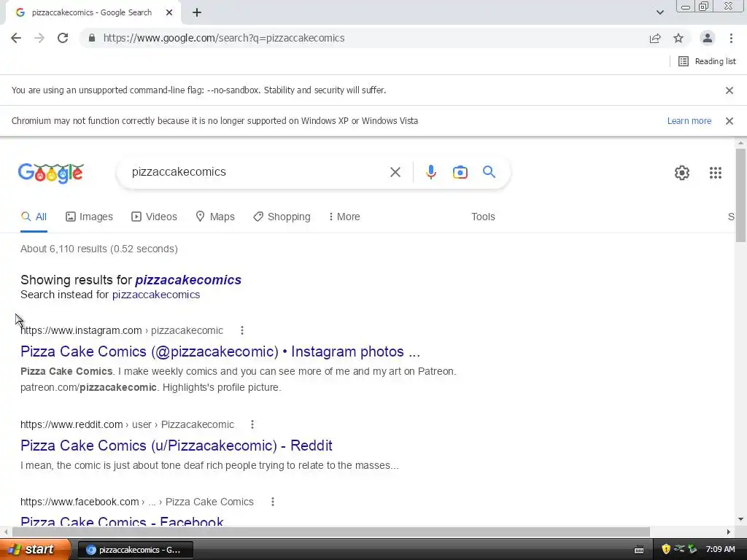The height and width of the screenshot is (560, 747).
Task: Click the site security lock icon
Action: tap(92, 38)
